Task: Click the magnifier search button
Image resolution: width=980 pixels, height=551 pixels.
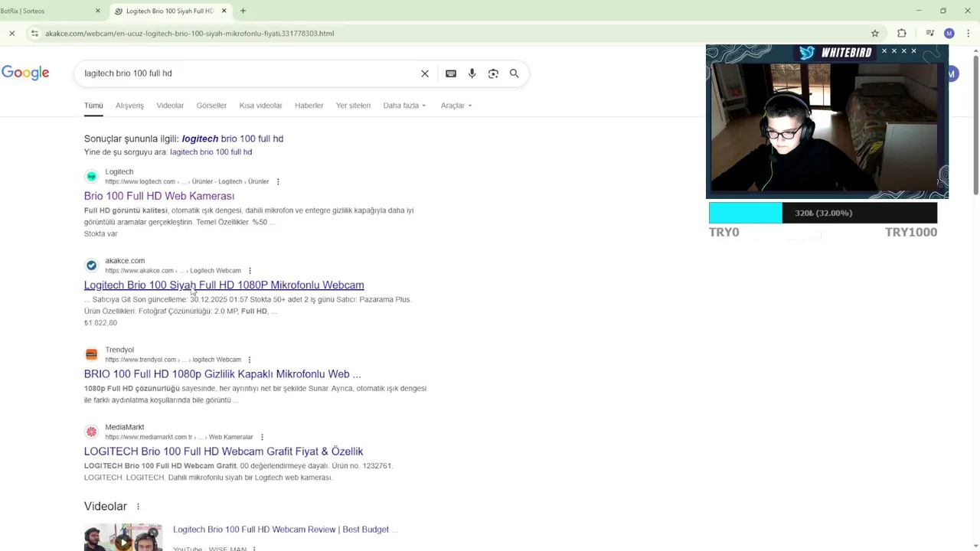Action: coord(514,73)
